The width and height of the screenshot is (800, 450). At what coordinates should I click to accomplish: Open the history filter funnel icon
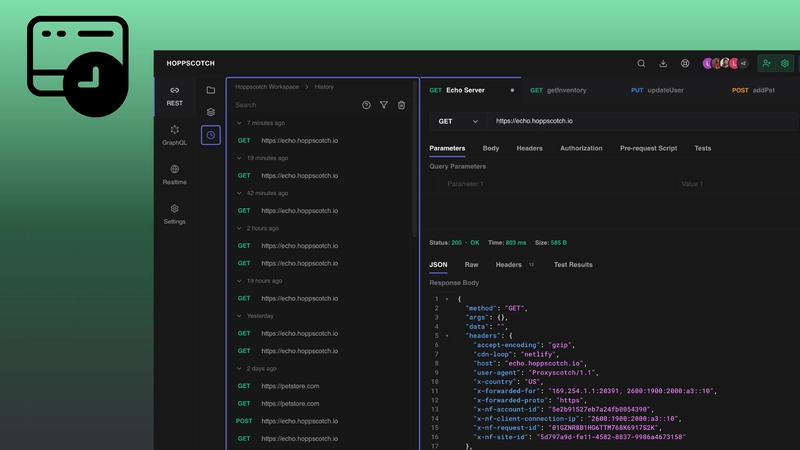tap(384, 105)
